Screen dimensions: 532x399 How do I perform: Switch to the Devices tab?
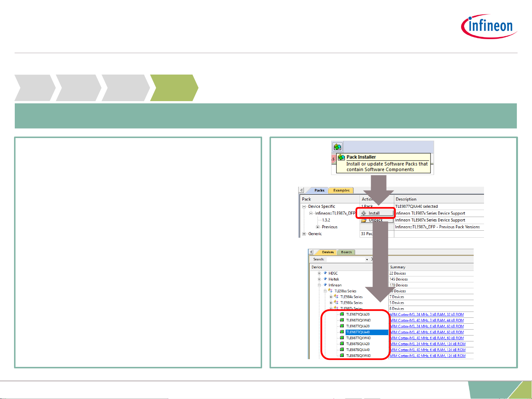[x=328, y=252]
